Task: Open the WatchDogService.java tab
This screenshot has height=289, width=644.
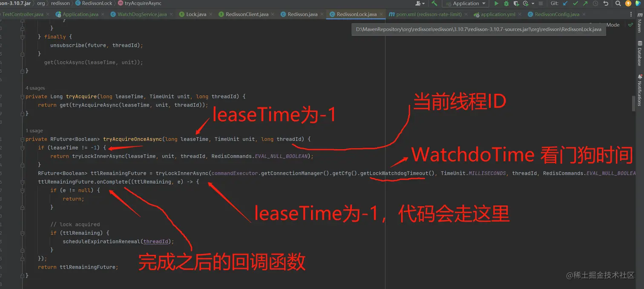Action: (142, 14)
